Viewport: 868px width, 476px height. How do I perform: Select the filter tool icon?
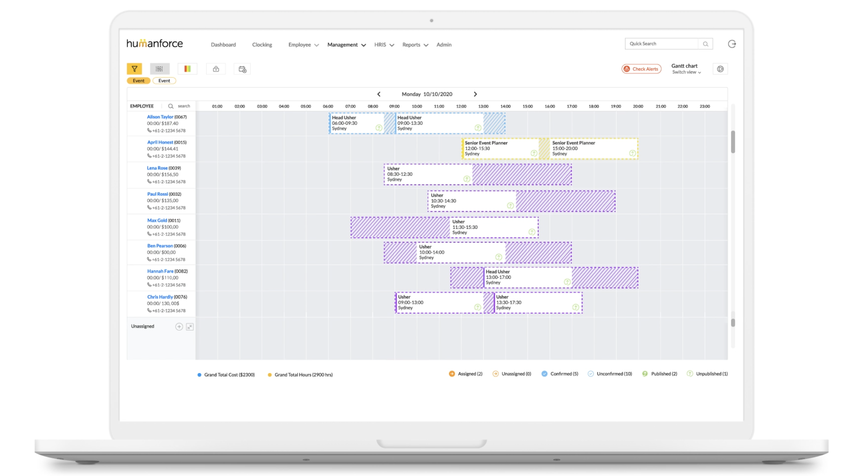135,69
